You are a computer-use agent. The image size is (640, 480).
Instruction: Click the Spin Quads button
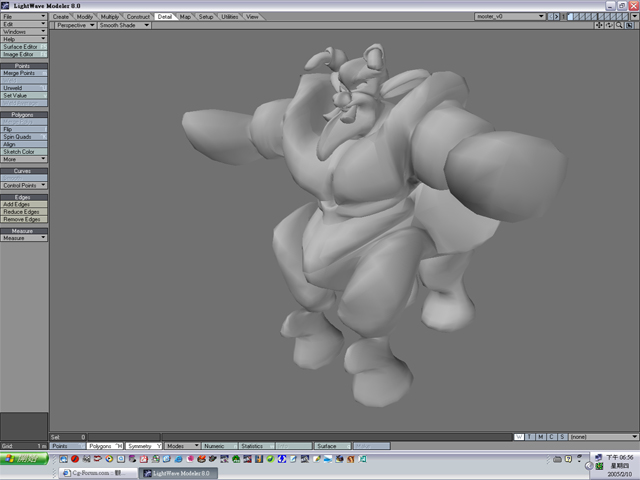tap(24, 137)
